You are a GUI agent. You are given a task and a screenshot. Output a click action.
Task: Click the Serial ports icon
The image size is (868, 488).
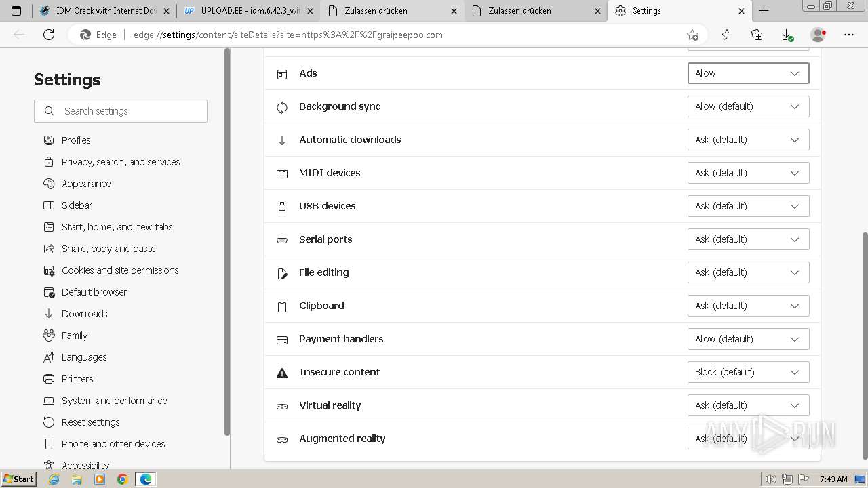[x=282, y=240]
